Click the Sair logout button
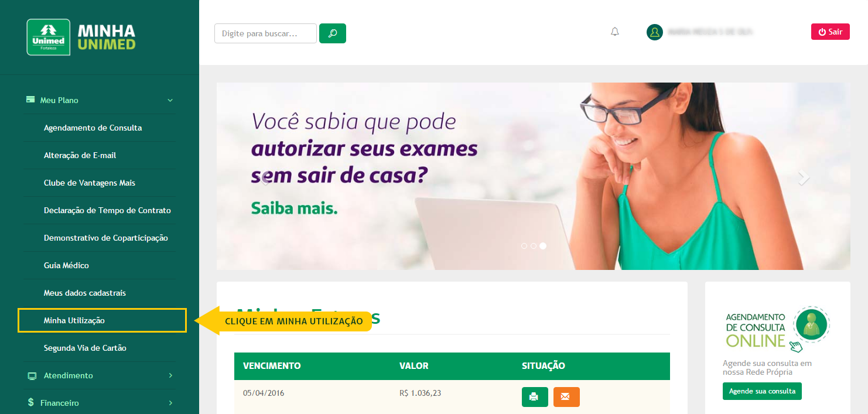Viewport: 868px width, 414px height. point(830,32)
